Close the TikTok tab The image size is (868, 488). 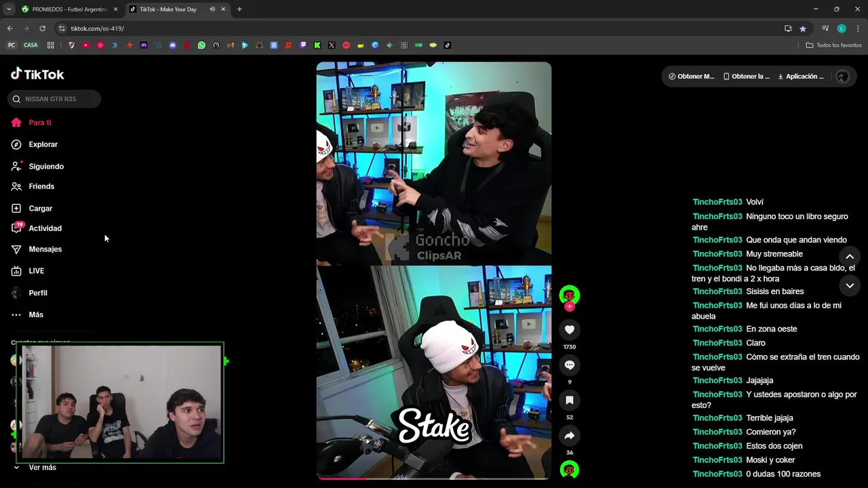click(224, 9)
